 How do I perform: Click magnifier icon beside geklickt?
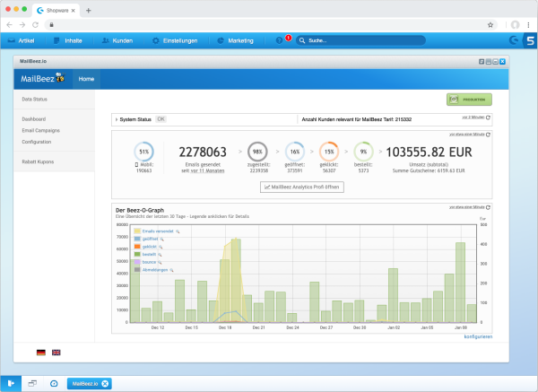(x=161, y=248)
